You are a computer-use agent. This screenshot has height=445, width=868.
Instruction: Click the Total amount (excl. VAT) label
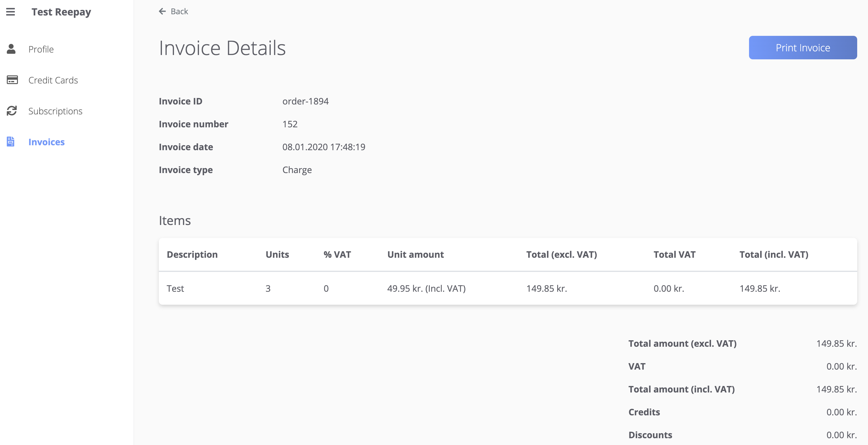(682, 343)
